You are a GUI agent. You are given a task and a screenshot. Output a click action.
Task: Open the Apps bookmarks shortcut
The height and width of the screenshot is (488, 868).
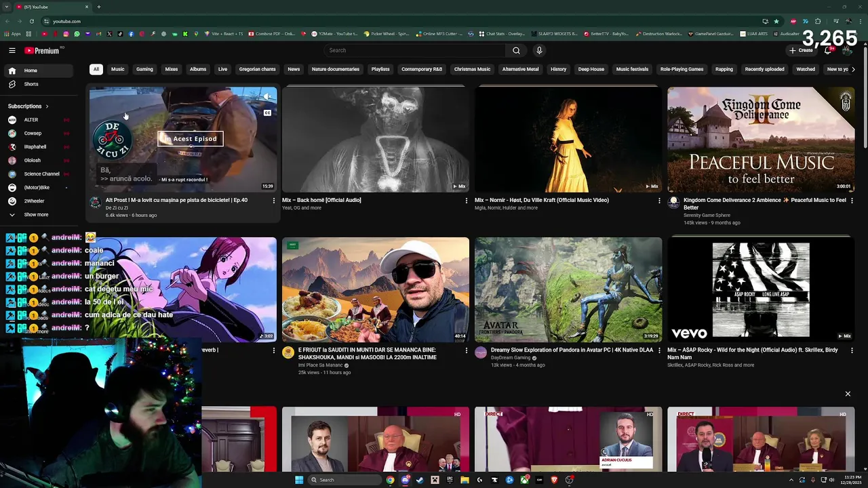click(13, 34)
